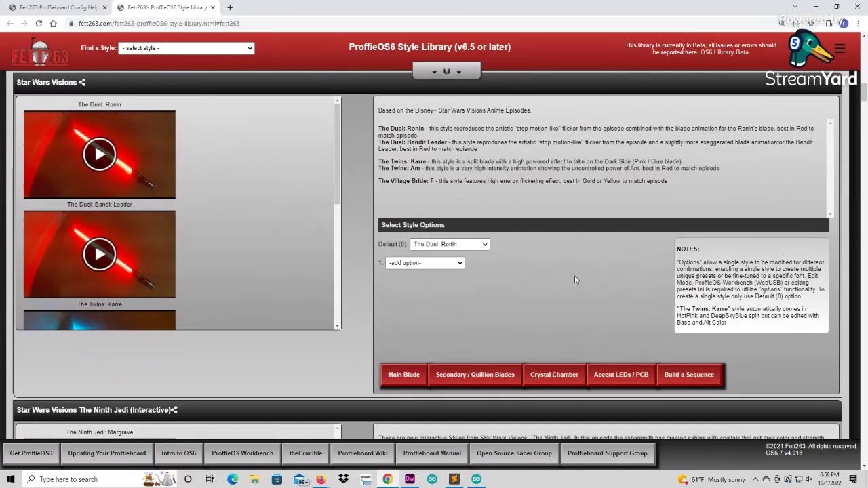Play The Duel: Ronin video thumbnail
Viewport: 868px width, 488px height.
(100, 155)
